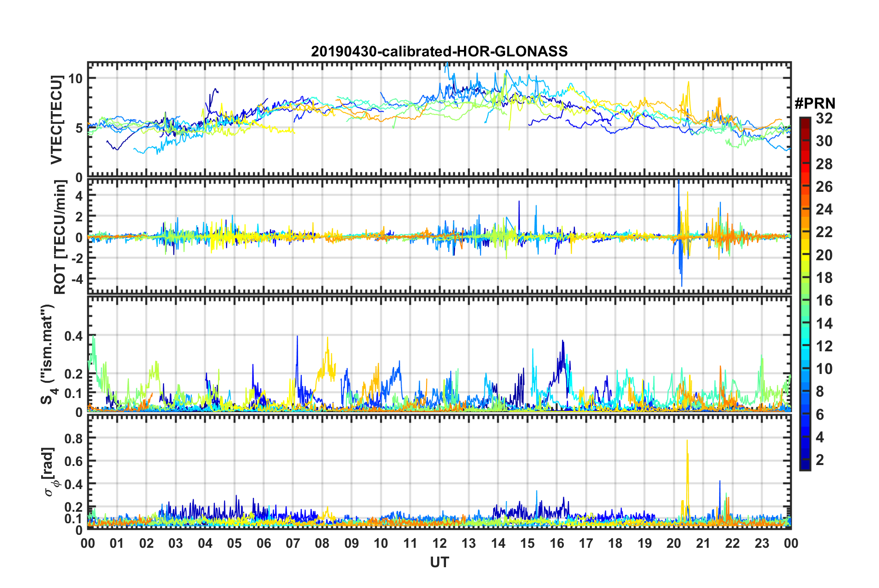Image resolution: width=879 pixels, height=588 pixels.
Task: Click colorbar tick label 32
Action: pos(824,118)
